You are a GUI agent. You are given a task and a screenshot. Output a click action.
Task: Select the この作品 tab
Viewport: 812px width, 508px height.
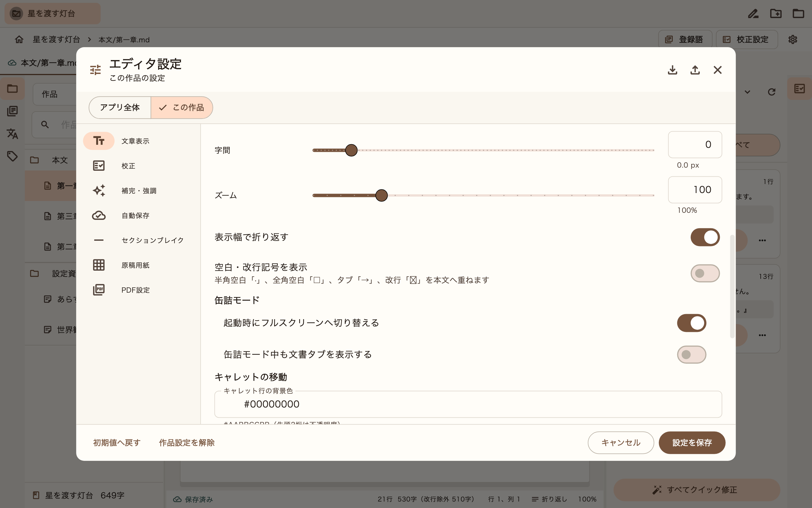tap(182, 108)
